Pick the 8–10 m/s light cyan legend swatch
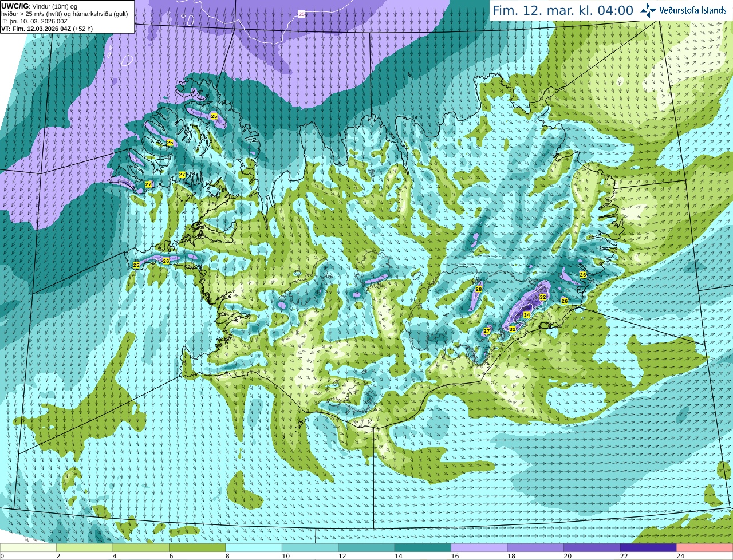This screenshot has width=733, height=560. click(x=254, y=548)
